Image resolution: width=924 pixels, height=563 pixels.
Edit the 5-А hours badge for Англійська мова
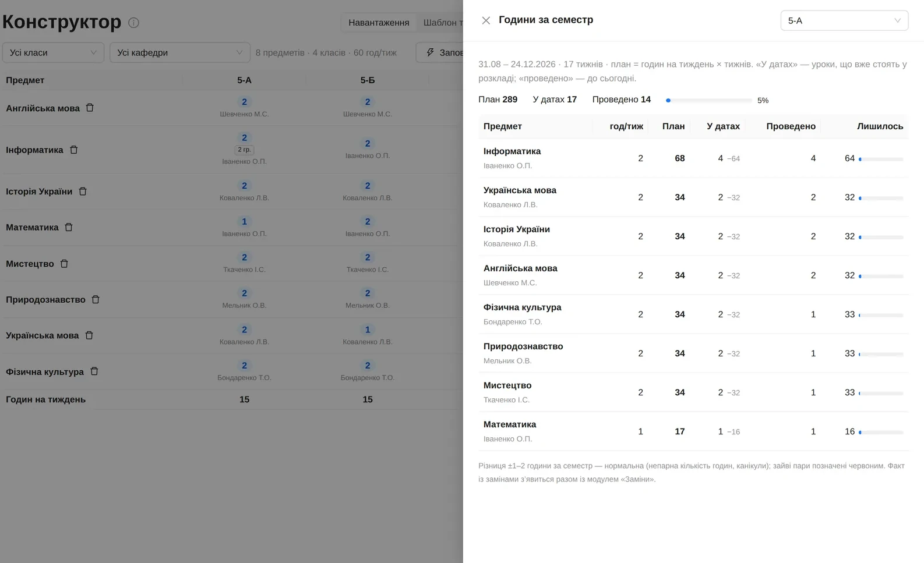pyautogui.click(x=244, y=102)
